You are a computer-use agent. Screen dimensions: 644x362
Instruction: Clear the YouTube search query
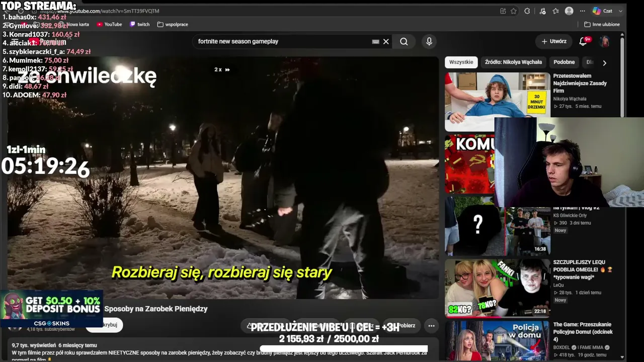coord(386,42)
